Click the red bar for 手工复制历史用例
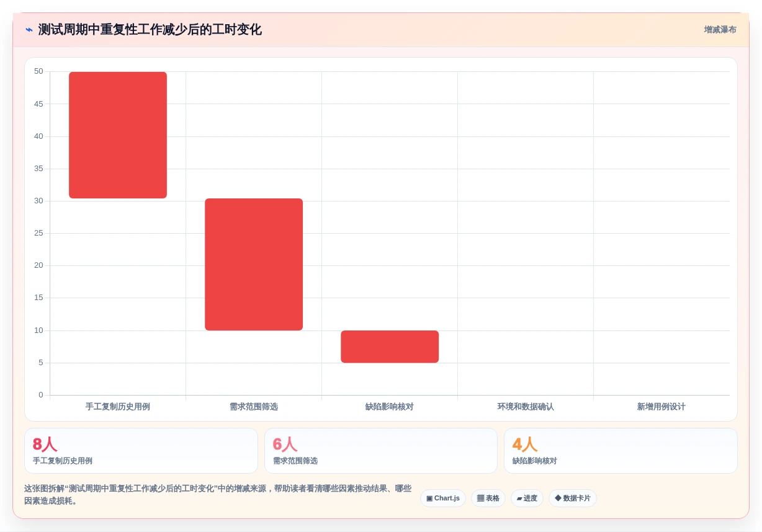This screenshot has width=762, height=532. 118,135
